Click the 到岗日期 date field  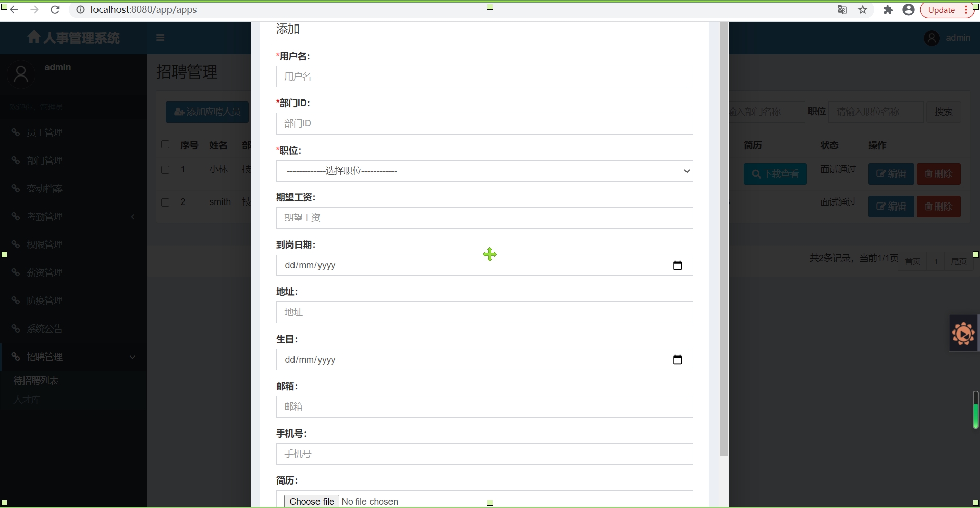(x=484, y=265)
